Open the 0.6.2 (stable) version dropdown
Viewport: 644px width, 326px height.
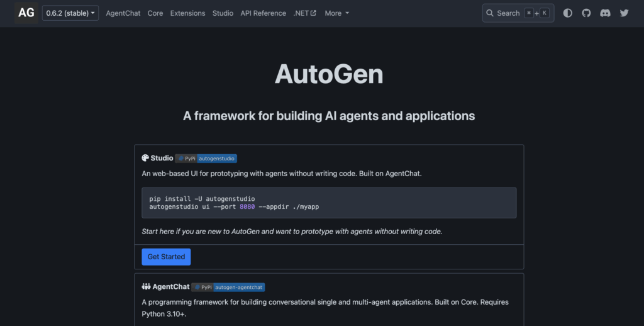70,13
